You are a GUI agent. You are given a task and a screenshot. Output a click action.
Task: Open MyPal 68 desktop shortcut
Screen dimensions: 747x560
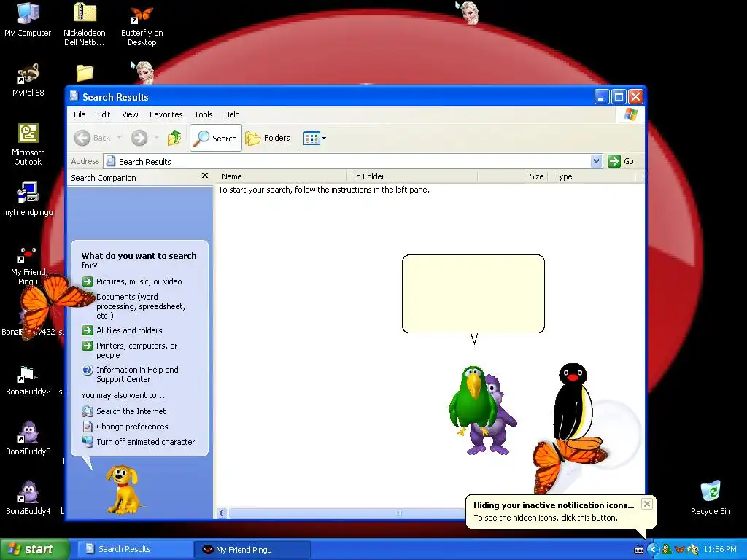click(28, 80)
